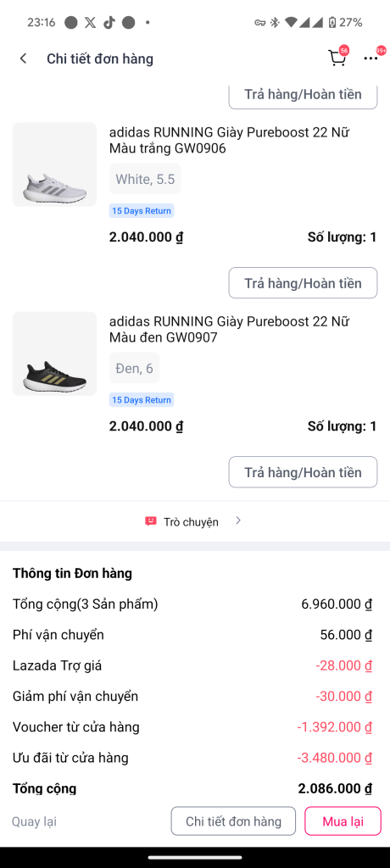Open the GW0906 white shoe product title
The image size is (390, 868).
(230, 140)
